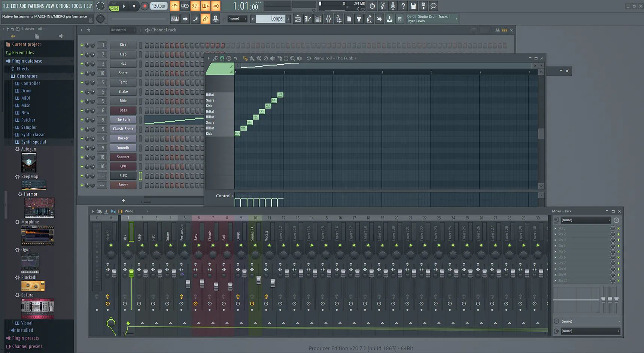Mute the Kick channel in the channel rack
This screenshot has width=644, height=353.
(82, 45)
